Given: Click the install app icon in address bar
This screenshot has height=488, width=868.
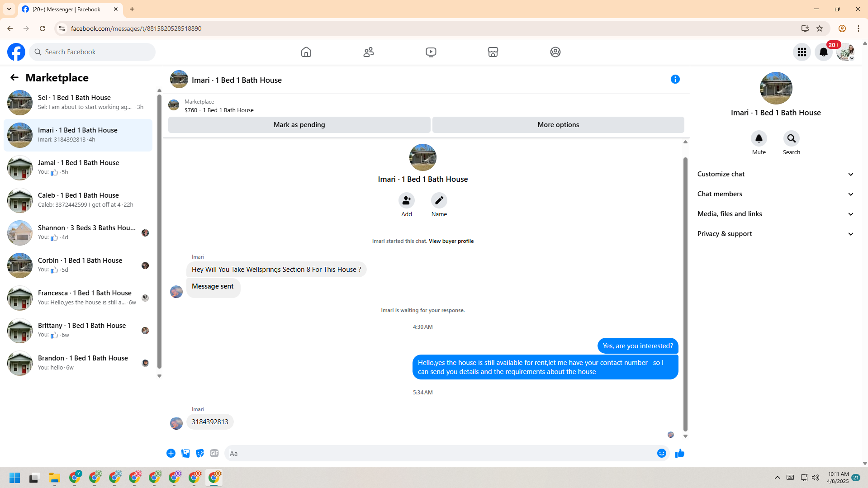Looking at the screenshot, I should point(805,28).
